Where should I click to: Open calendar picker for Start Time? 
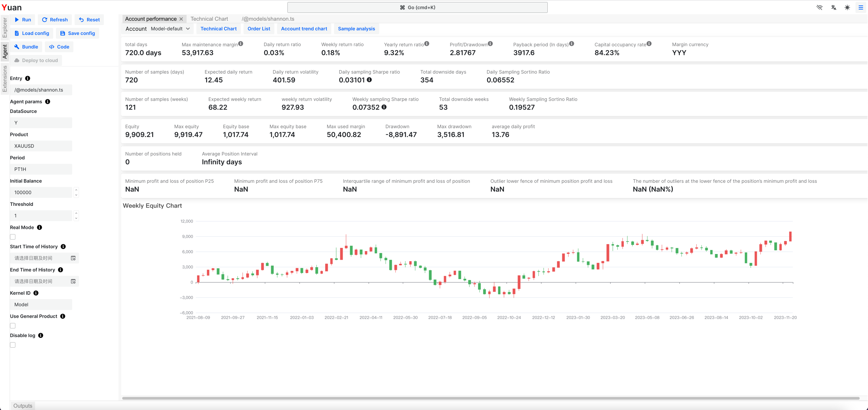pos(73,258)
